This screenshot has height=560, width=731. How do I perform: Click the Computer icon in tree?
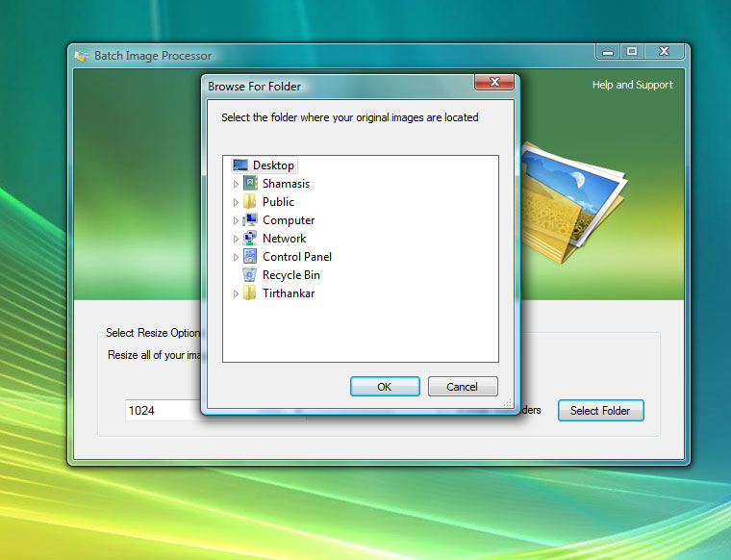[250, 220]
